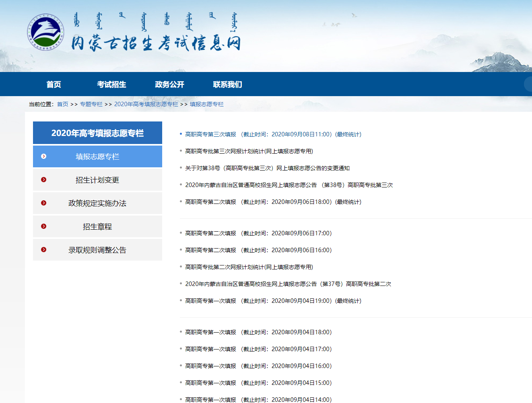This screenshot has height=403, width=532.
Task: Select 联系我们 in the navigation bar
Action: pyautogui.click(x=228, y=84)
